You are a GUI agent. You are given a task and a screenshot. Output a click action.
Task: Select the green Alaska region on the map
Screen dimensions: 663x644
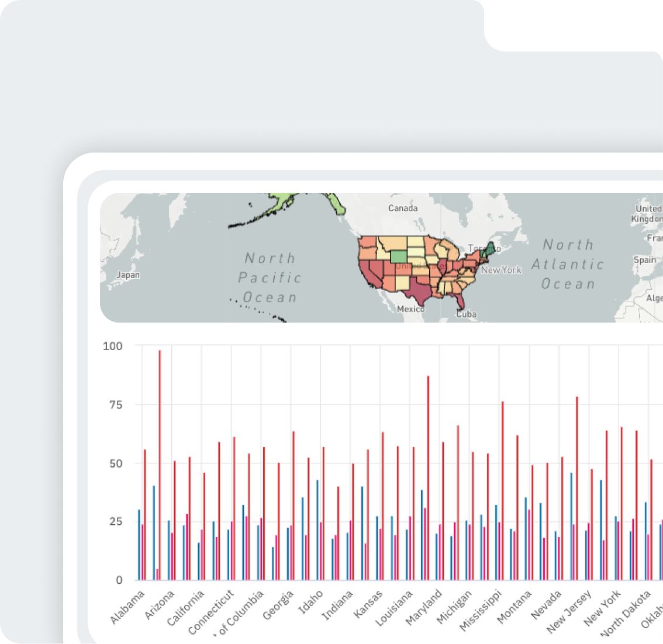282,200
